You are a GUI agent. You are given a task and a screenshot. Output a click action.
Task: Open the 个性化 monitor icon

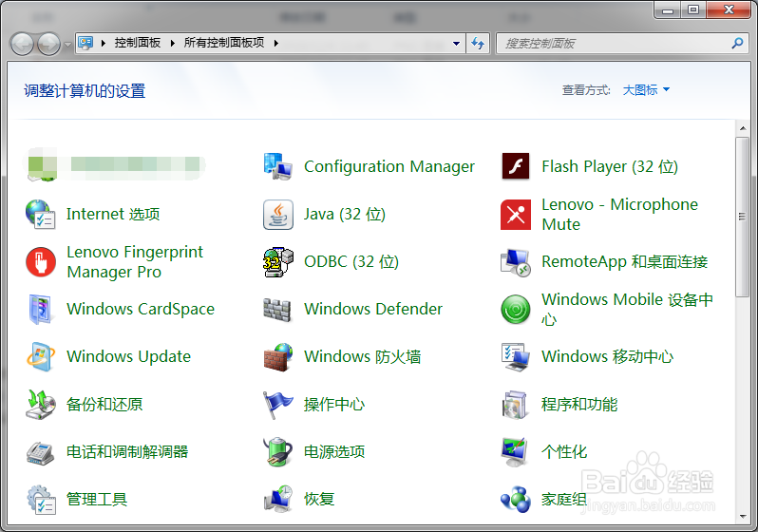pyautogui.click(x=515, y=451)
